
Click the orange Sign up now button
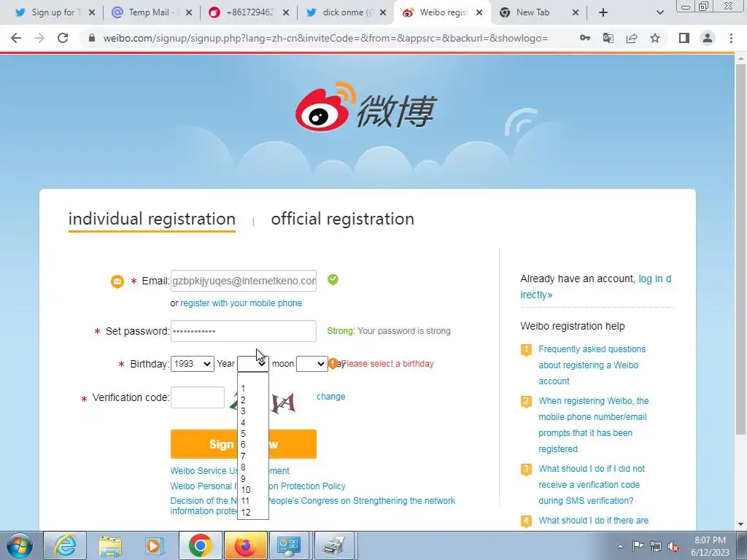(x=244, y=444)
